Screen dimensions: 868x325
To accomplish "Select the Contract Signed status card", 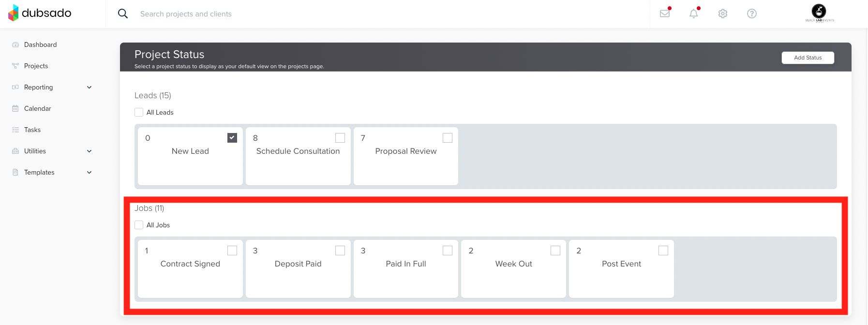I will (x=190, y=268).
